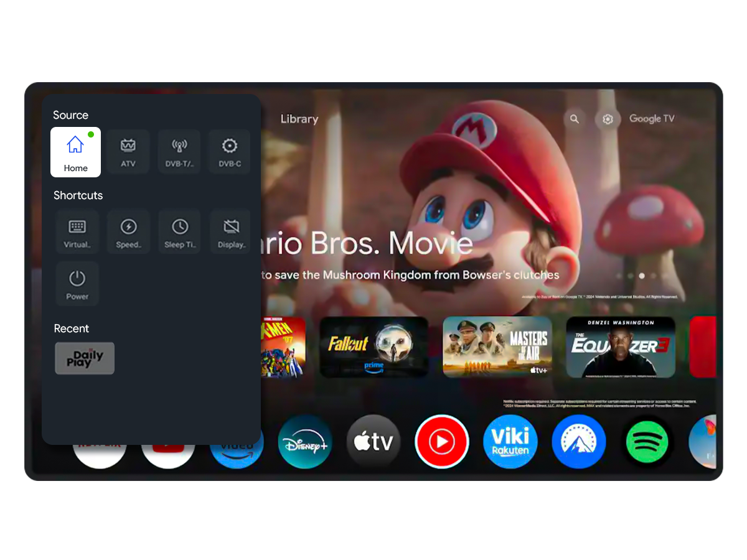Select the active carousel page dot
Image resolution: width=747 pixels, height=560 pixels.
coord(642,276)
